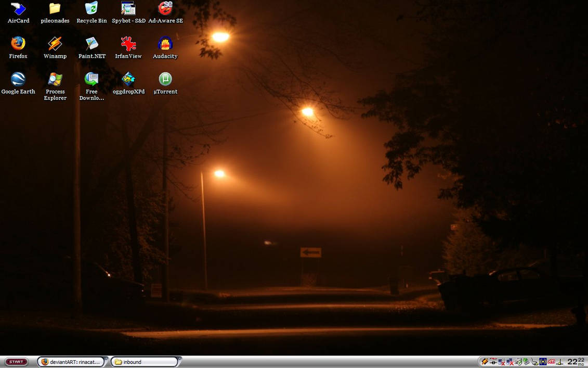Click the Safely Remove Hardware tray icon

[x=526, y=362]
